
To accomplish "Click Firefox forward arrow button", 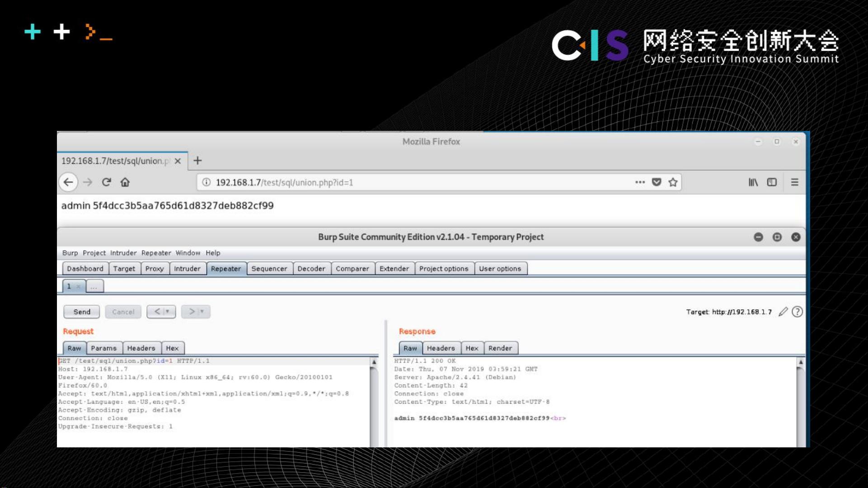I will click(x=88, y=182).
